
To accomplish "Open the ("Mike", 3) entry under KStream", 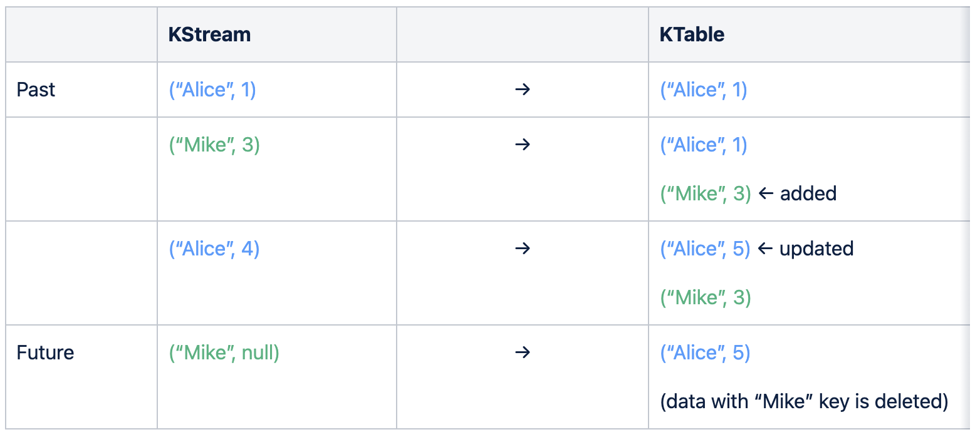I will (x=214, y=145).
